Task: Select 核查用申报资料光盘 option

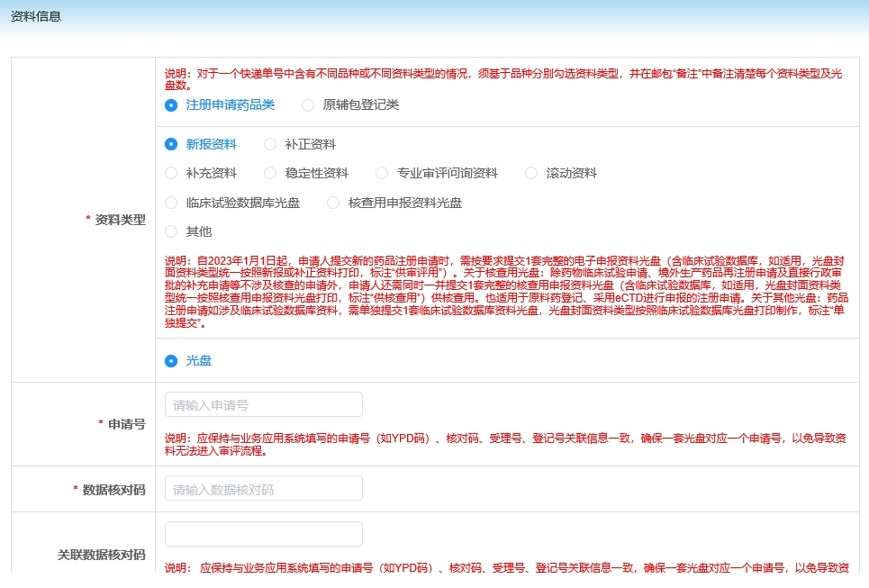Action: click(333, 202)
